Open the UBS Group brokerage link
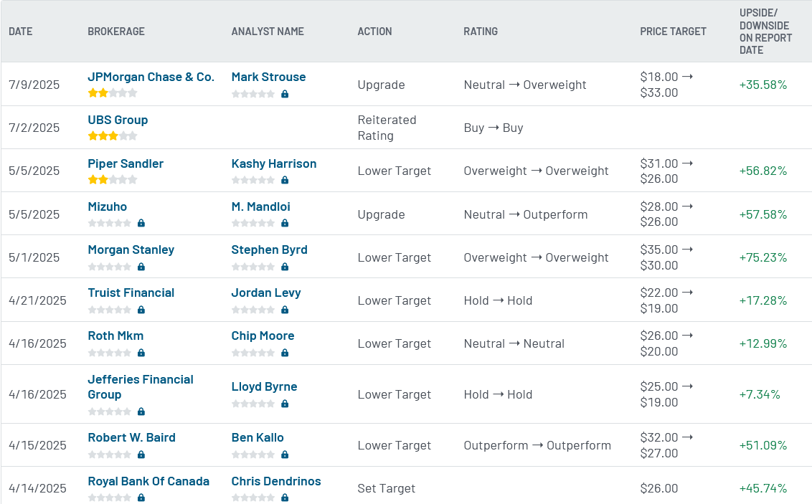 click(x=118, y=120)
